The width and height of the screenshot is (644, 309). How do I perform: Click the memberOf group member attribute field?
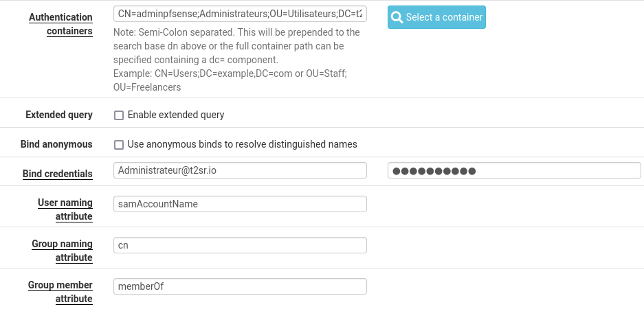(240, 286)
